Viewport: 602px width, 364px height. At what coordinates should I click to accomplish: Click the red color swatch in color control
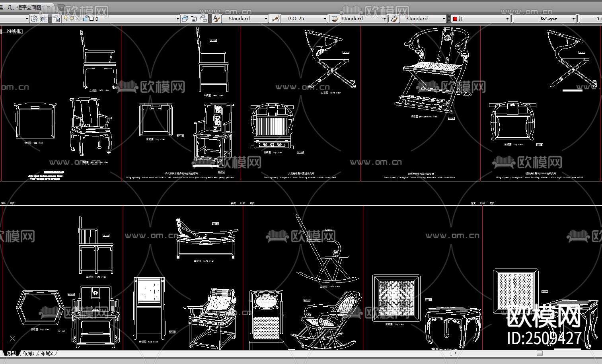(455, 19)
